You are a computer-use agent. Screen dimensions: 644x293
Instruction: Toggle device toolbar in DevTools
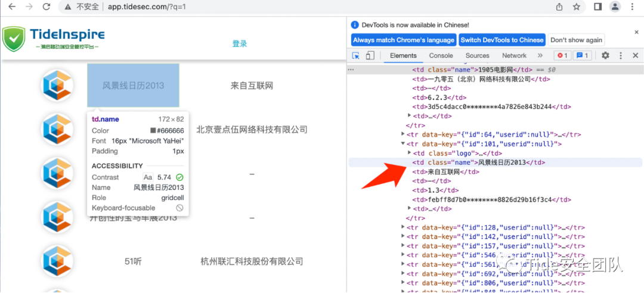370,55
